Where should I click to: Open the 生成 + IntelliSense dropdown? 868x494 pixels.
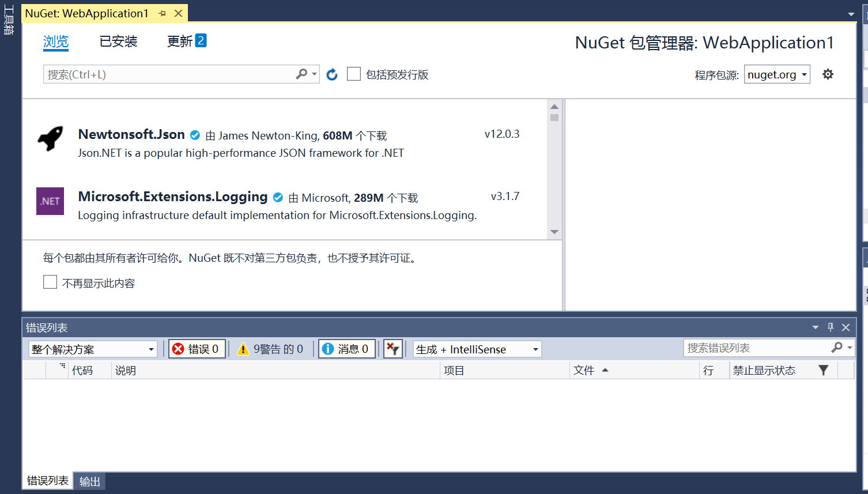click(x=477, y=349)
